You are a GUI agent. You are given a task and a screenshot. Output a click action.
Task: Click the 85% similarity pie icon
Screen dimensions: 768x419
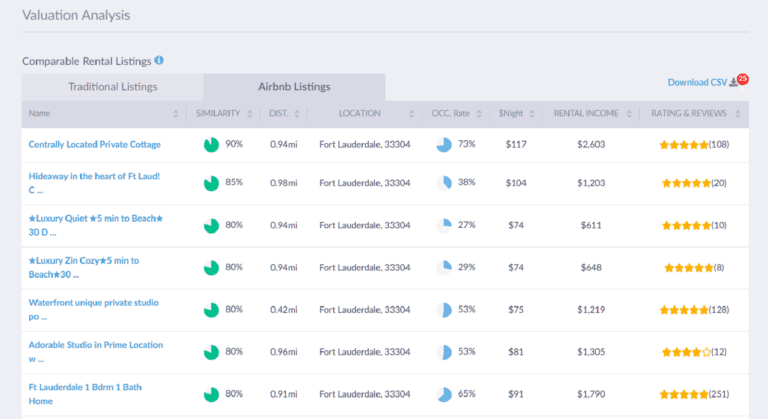pyautogui.click(x=211, y=183)
